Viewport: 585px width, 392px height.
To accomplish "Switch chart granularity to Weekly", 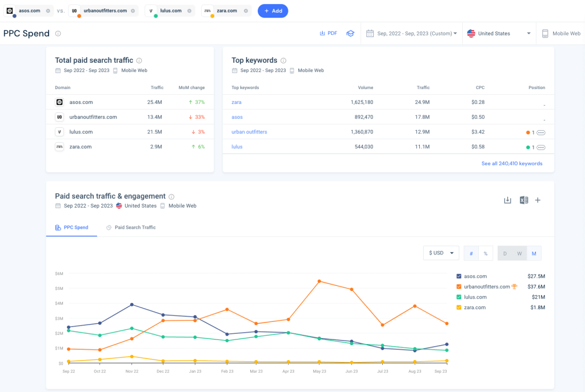I will pyautogui.click(x=519, y=253).
